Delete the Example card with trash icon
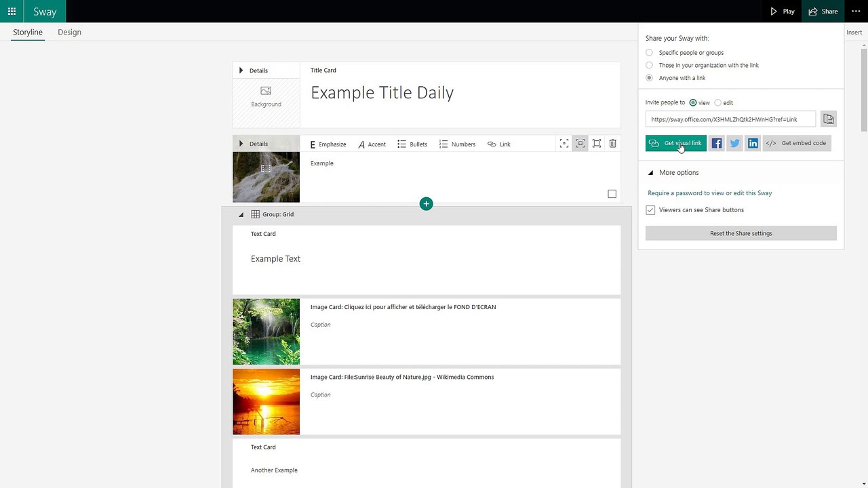Viewport: 868px width, 488px height. click(612, 144)
